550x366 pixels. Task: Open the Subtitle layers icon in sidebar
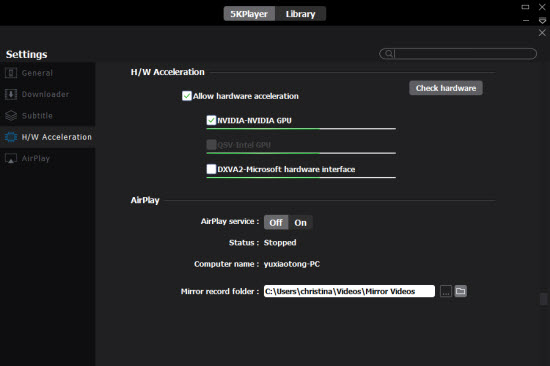[x=11, y=115]
